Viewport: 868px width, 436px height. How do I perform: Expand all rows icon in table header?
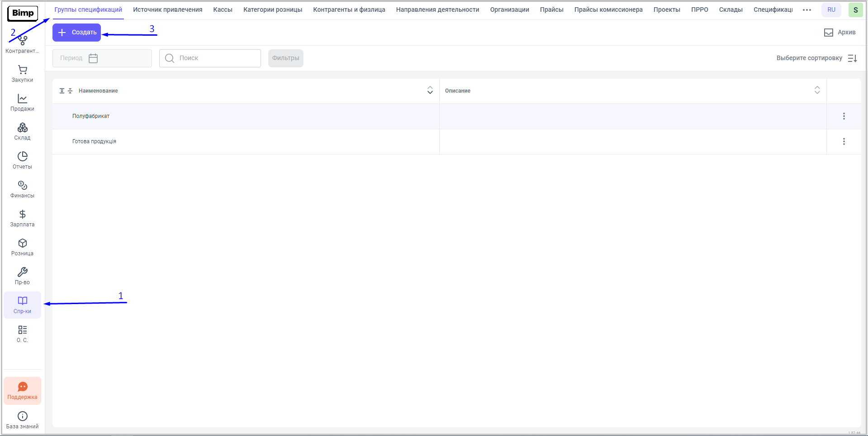(62, 91)
